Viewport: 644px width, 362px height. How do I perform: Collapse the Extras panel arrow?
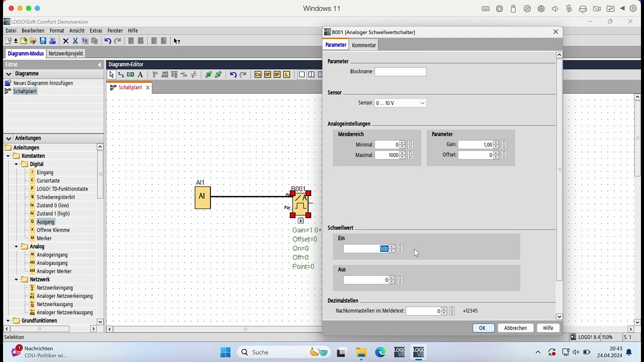99,64
